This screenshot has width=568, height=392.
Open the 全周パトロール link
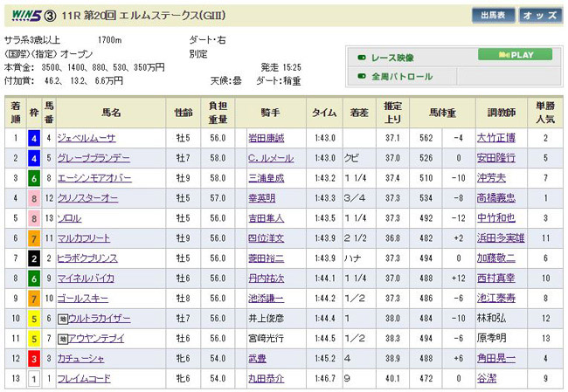(402, 77)
